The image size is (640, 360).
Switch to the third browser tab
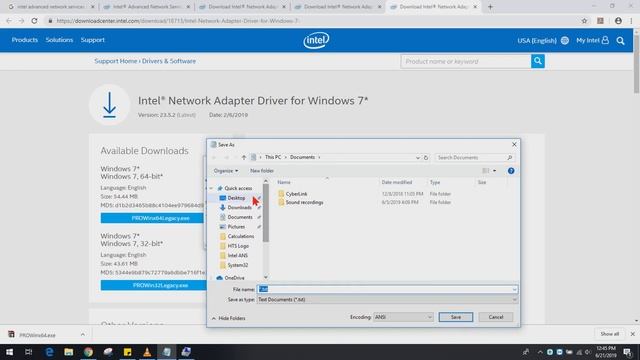[242, 7]
